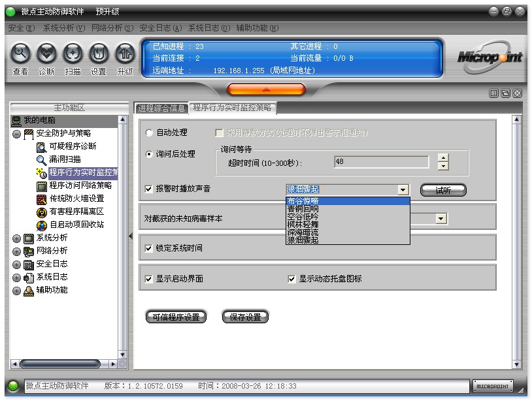Open the 未知病毒样本 dropdown arrow
This screenshot has height=401, width=532.
click(x=441, y=219)
